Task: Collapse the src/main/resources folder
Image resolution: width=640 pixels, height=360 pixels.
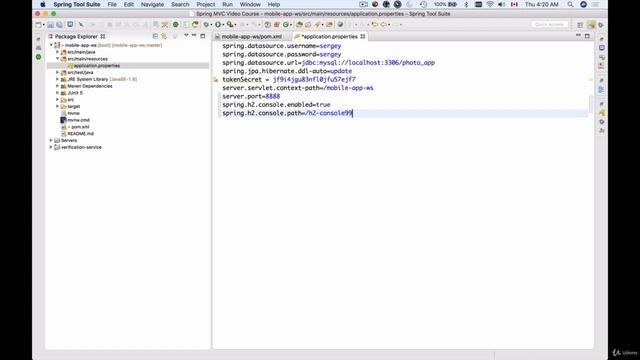Action: click(x=58, y=59)
